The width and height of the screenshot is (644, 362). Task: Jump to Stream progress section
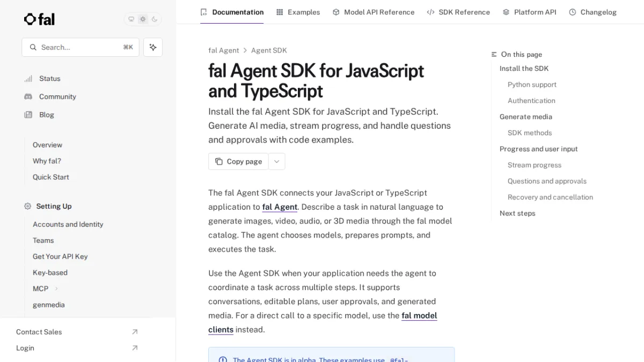pos(535,165)
